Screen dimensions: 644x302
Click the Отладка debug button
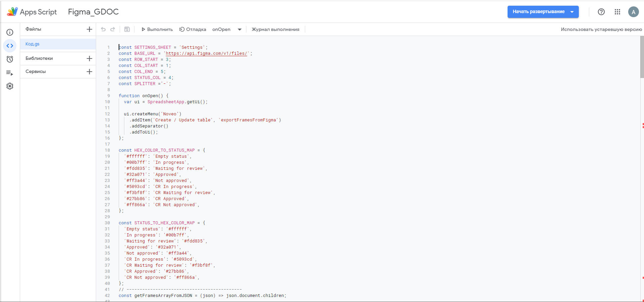(x=193, y=30)
